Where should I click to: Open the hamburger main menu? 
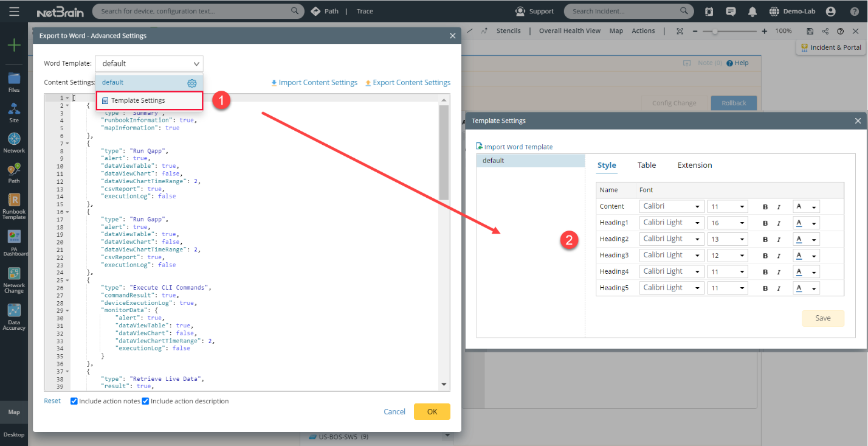pos(14,11)
